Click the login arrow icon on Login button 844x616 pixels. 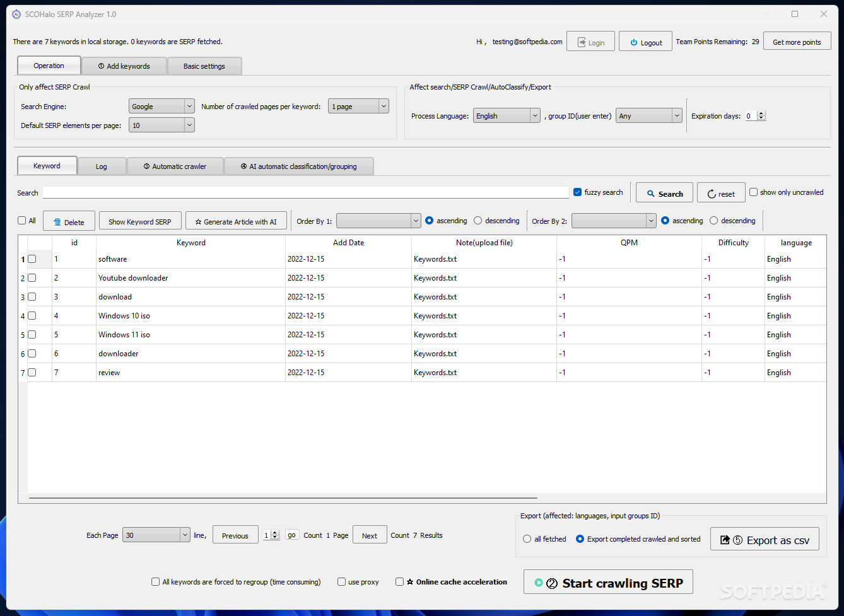point(582,42)
